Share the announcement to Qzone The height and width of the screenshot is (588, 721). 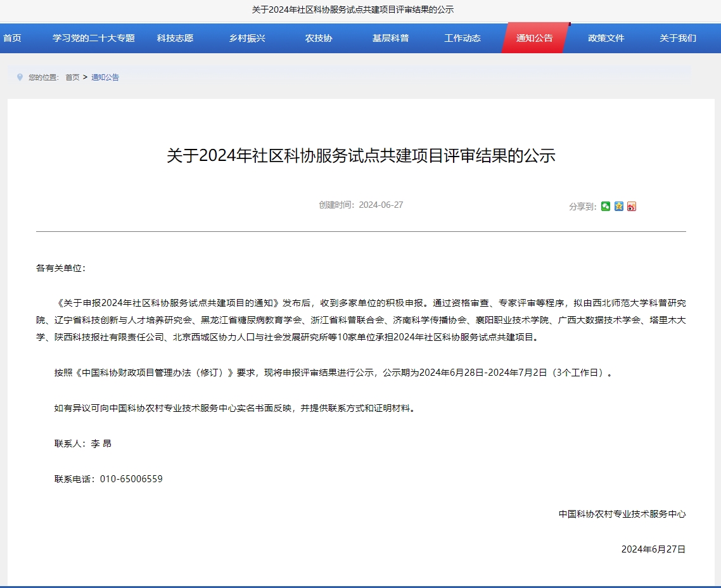point(618,206)
